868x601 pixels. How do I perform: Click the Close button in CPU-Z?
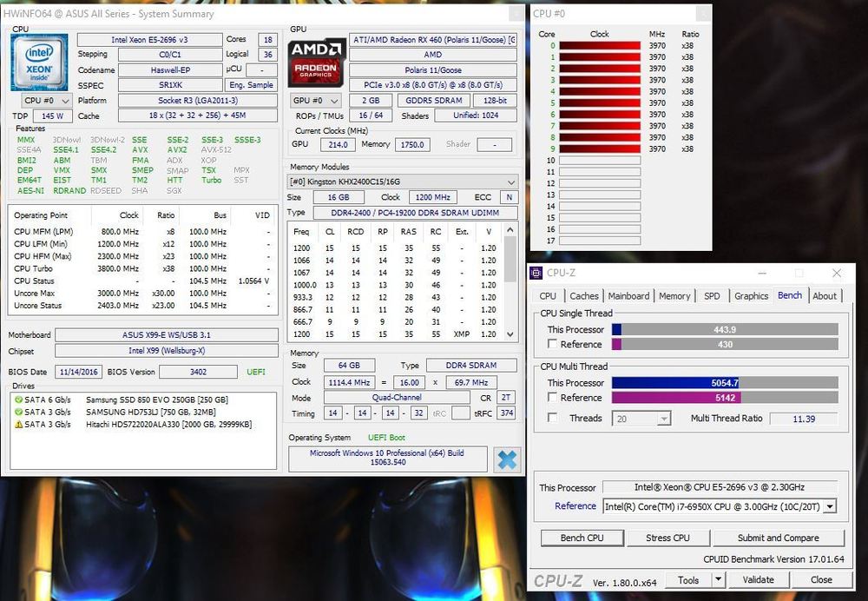[821, 580]
